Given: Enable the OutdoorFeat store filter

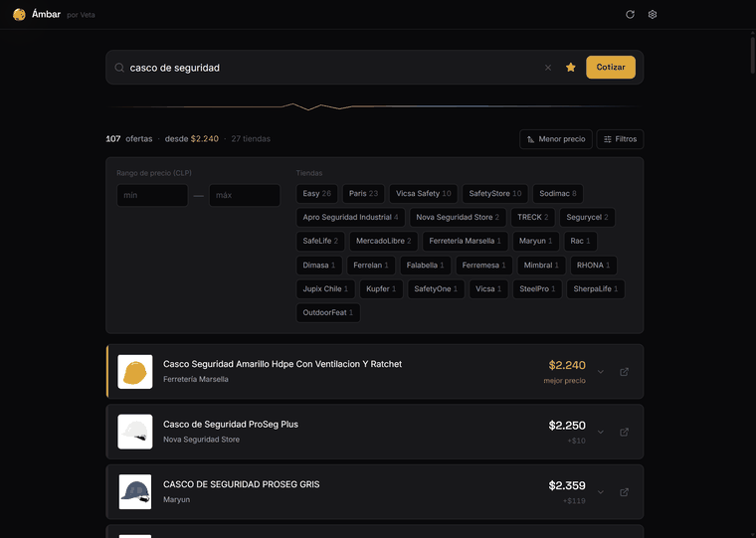Looking at the screenshot, I should [x=328, y=313].
